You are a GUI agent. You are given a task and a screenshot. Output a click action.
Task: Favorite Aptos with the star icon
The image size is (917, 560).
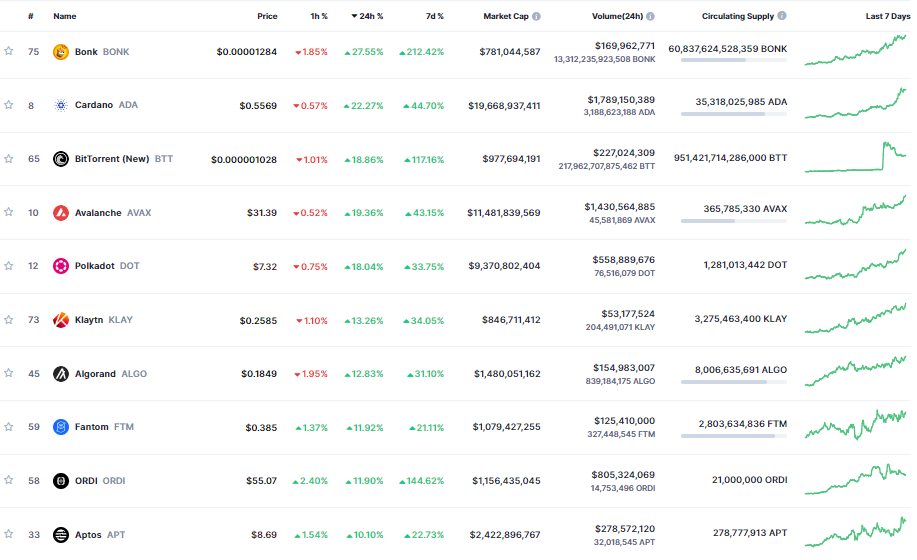tap(9, 535)
